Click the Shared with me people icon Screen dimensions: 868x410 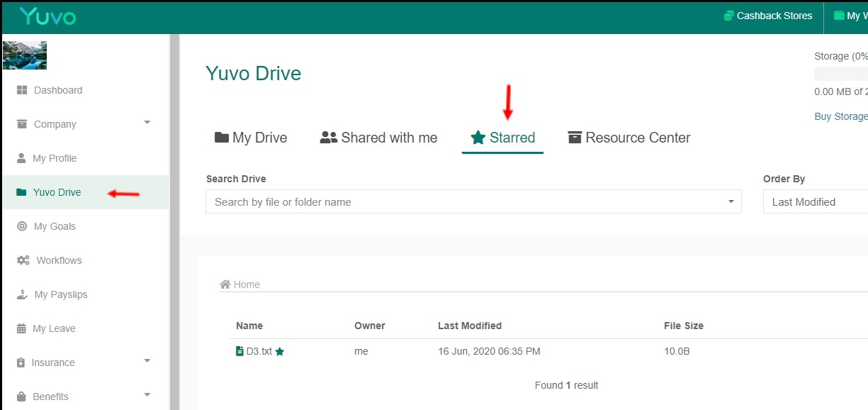click(x=329, y=137)
